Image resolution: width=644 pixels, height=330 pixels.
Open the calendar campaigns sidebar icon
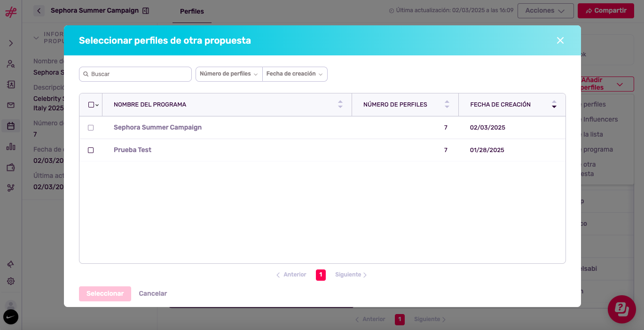pyautogui.click(x=11, y=126)
